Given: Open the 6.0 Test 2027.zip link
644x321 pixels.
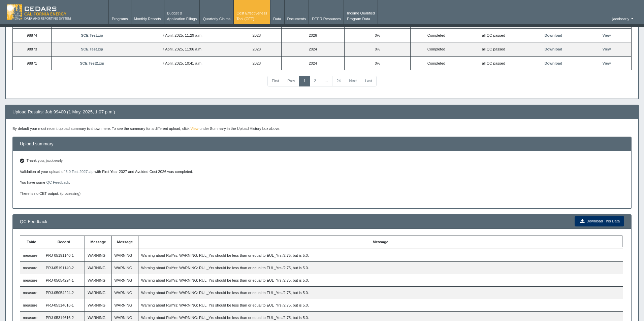Looking at the screenshot, I should (79, 172).
